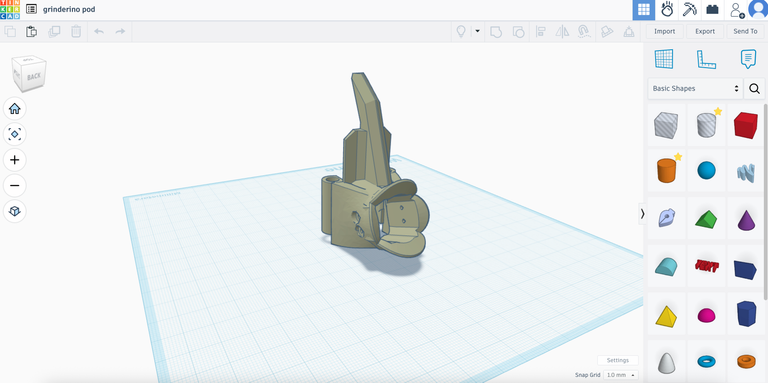Screen dimensions: 768x383
Task: Click the BACK face of view cube
Action: click(33, 76)
